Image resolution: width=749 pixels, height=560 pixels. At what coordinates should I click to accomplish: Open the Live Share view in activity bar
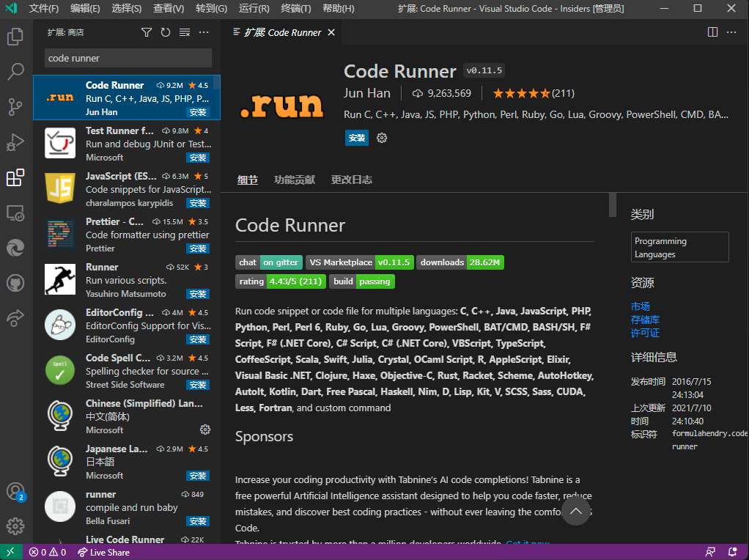coord(15,319)
